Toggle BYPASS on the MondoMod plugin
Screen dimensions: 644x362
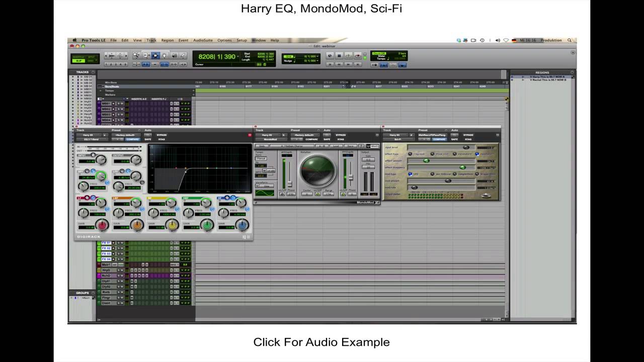pyautogui.click(x=341, y=135)
